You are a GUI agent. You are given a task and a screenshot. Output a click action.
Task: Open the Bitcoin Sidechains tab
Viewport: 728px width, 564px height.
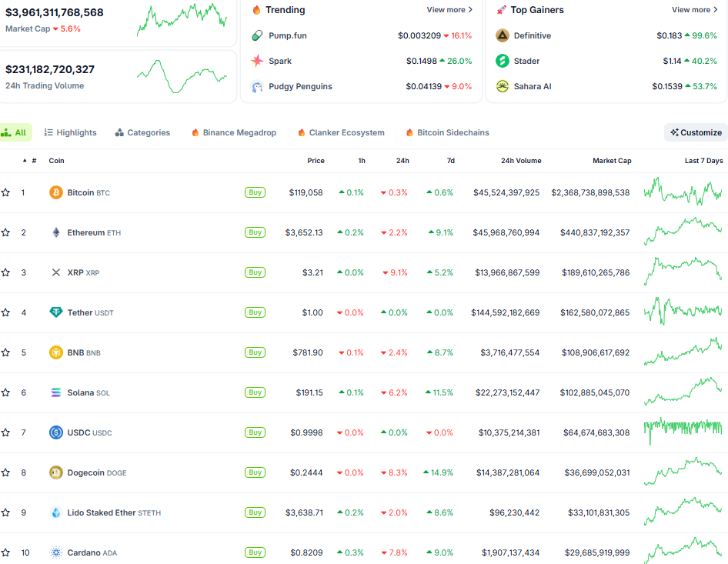448,133
